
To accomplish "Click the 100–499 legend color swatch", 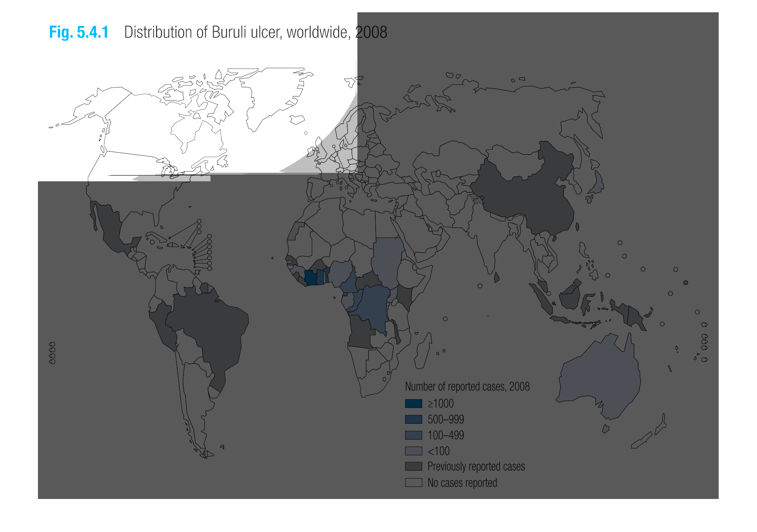I will [x=413, y=435].
